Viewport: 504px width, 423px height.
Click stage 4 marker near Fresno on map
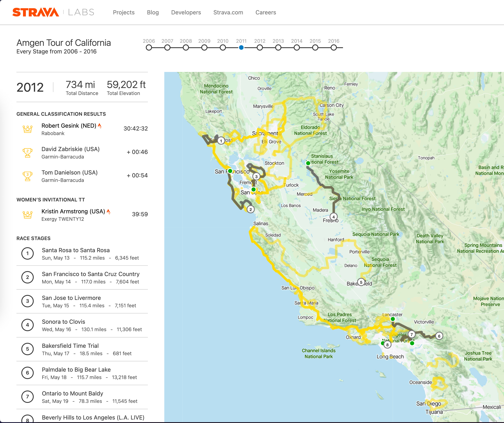[333, 217]
